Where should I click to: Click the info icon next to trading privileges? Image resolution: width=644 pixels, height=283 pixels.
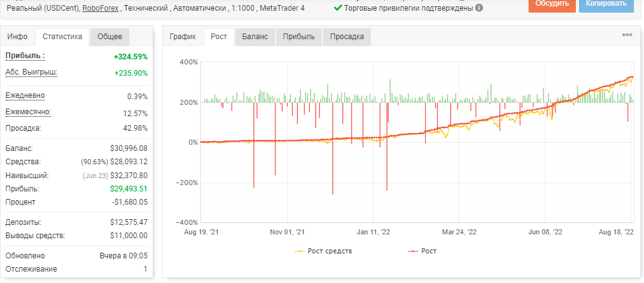[x=479, y=8]
